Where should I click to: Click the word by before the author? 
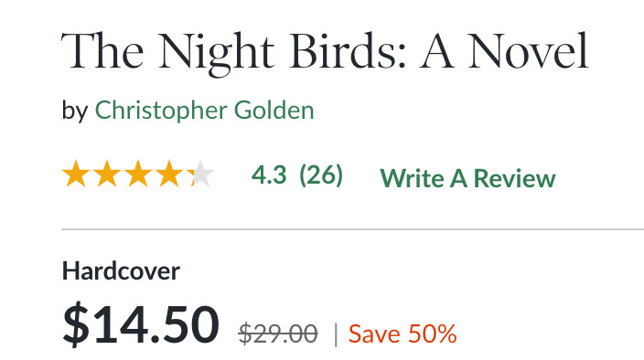75,111
